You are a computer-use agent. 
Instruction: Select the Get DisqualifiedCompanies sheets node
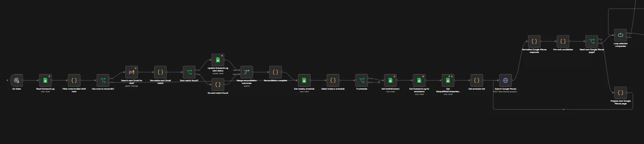[448, 80]
